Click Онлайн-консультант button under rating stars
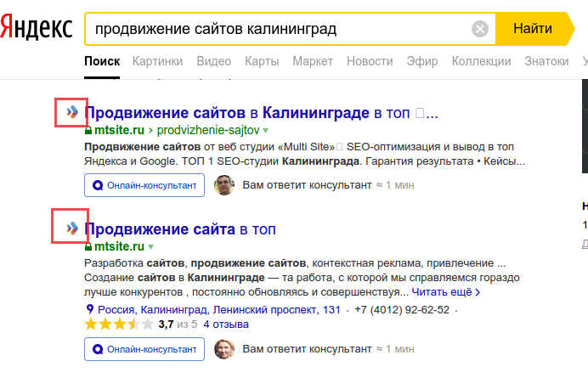Screen dimensions: 588x378 [144, 349]
